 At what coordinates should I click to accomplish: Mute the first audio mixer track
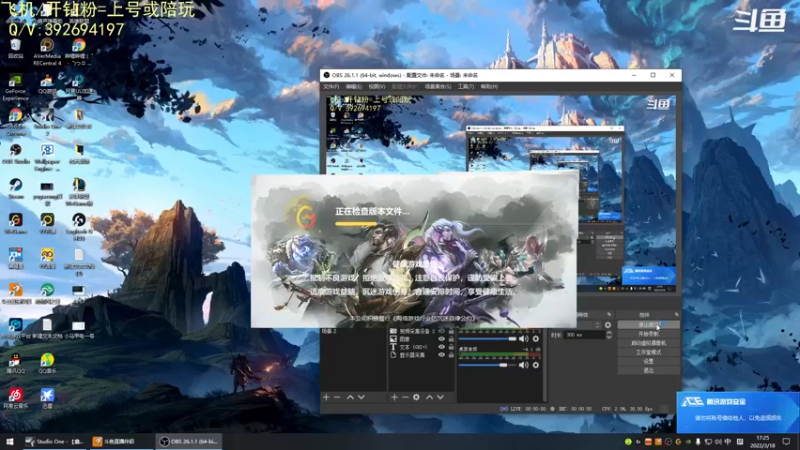point(523,339)
